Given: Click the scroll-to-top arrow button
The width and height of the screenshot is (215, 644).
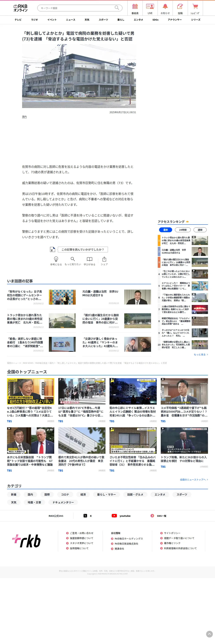Looking at the screenshot, I should click(x=209, y=634).
